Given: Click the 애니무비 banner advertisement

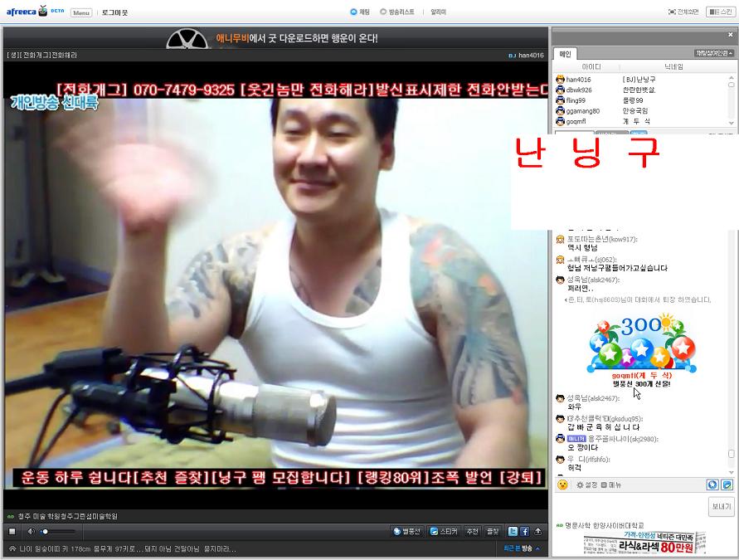Looking at the screenshot, I should (x=274, y=38).
